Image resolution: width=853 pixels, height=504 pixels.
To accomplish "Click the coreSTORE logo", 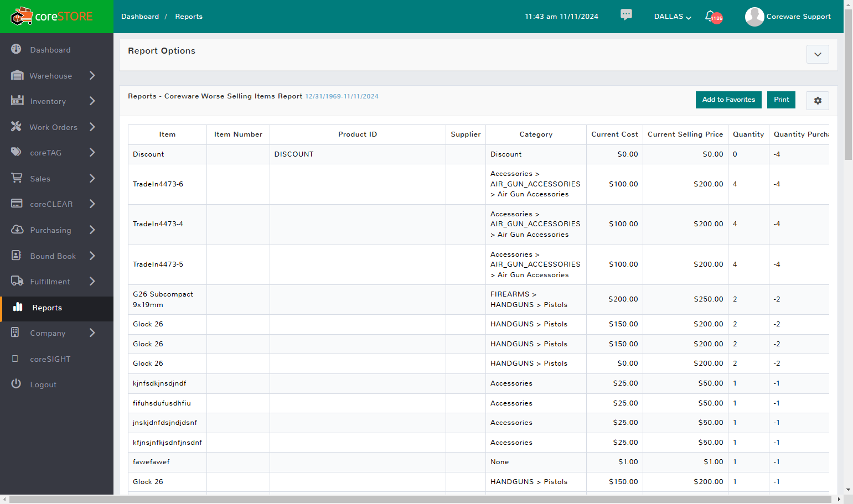I will [x=51, y=17].
